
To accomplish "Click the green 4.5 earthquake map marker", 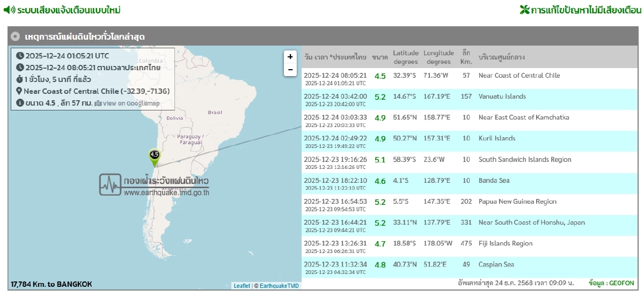I will coord(155,156).
